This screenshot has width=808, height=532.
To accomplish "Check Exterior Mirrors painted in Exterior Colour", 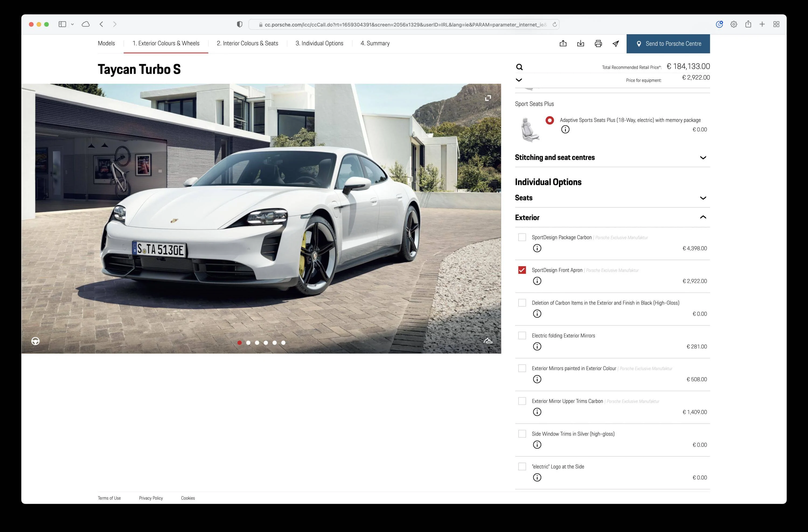I will [x=522, y=368].
